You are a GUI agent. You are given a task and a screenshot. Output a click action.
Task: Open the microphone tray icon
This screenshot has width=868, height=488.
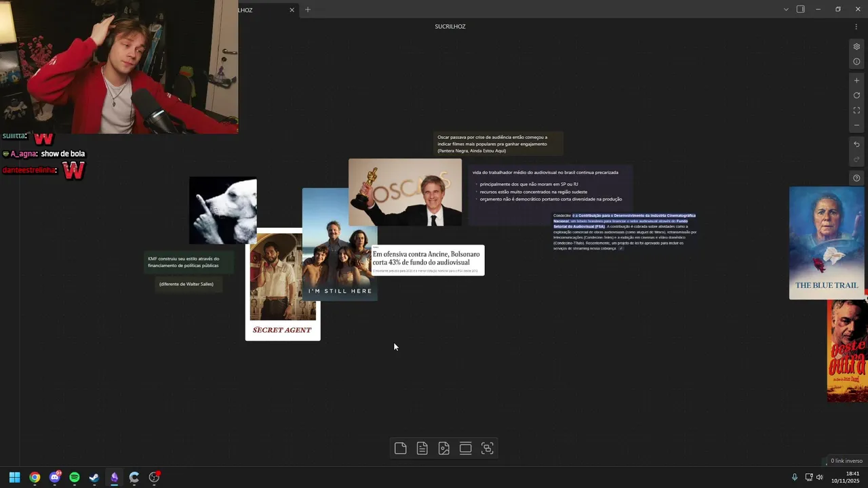coord(795,477)
